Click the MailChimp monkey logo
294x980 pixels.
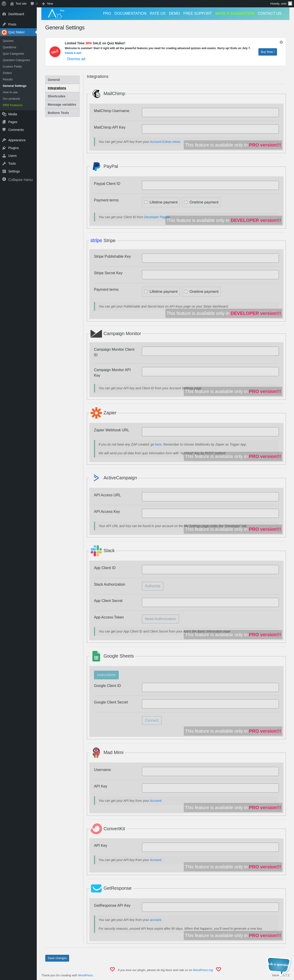click(96, 93)
